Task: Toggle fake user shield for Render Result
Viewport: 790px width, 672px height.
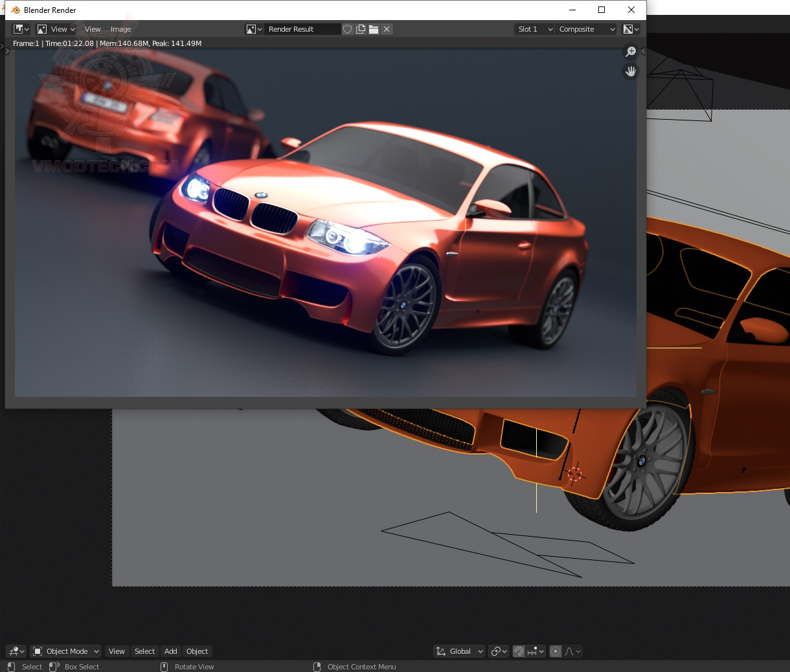Action: point(348,29)
